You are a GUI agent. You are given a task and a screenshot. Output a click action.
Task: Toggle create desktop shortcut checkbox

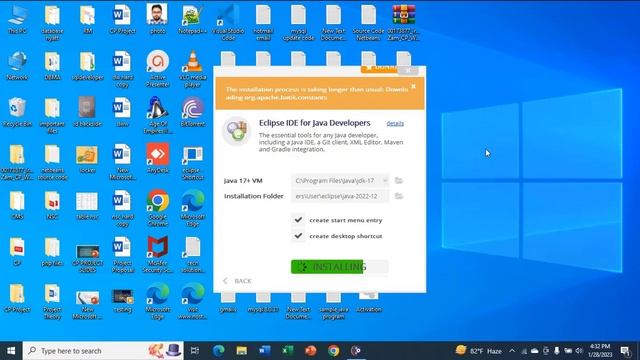[298, 236]
